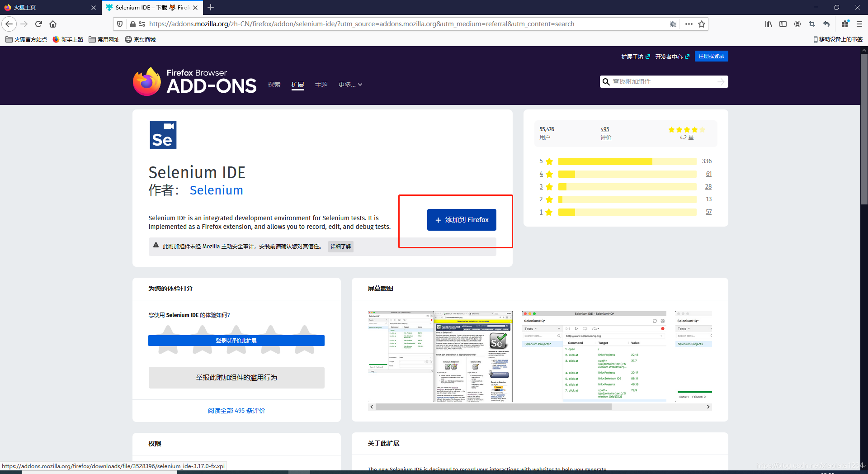Click the search magnifier icon
868x474 pixels.
(606, 81)
